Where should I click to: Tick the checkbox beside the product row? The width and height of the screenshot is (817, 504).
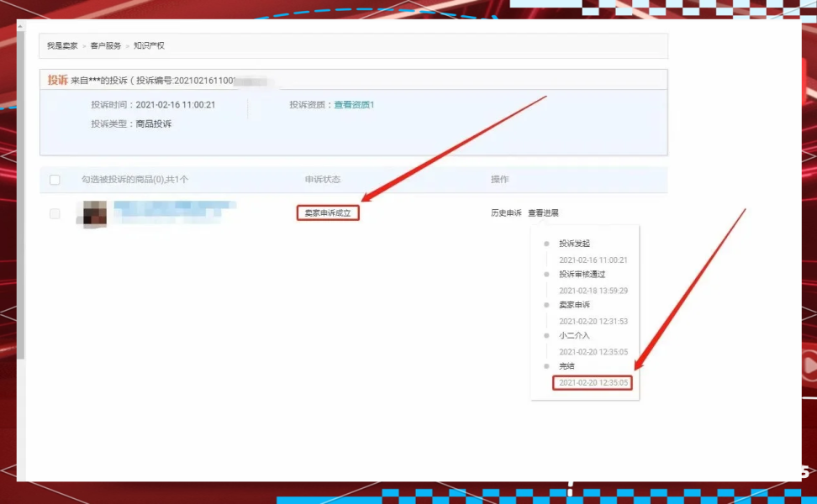(x=55, y=213)
